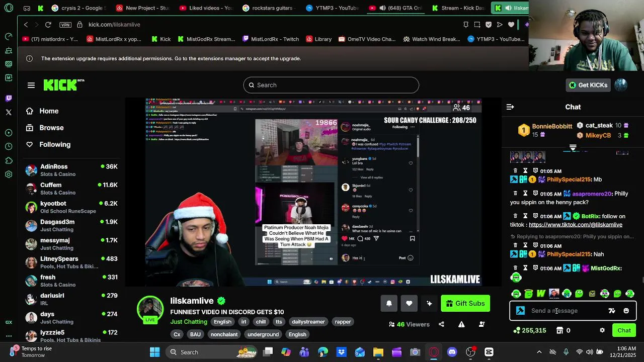Click the chat translate icon
644x362 pixels.
(612, 311)
